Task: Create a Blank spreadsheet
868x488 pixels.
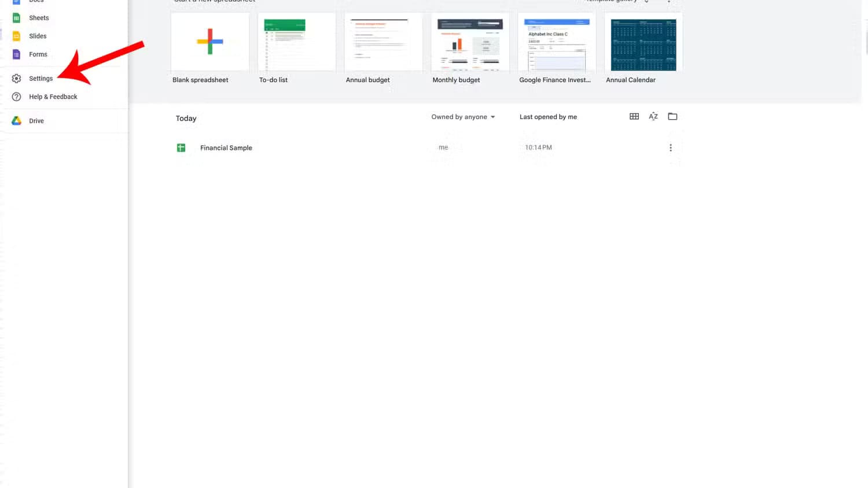Action: click(210, 42)
